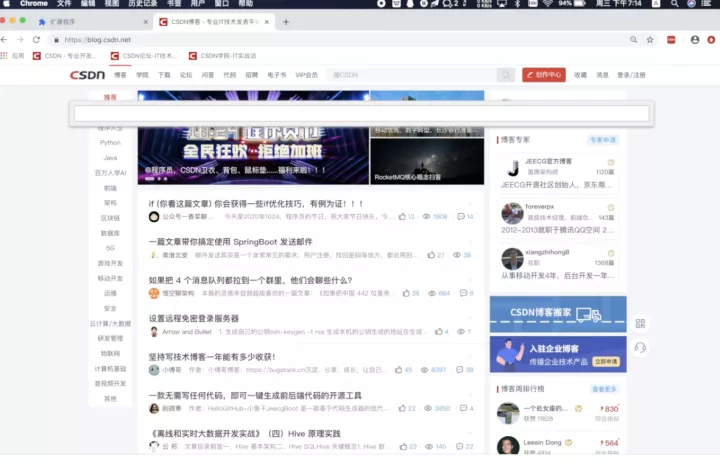Click the headset customer service icon
720x461 pixels.
pos(640,348)
